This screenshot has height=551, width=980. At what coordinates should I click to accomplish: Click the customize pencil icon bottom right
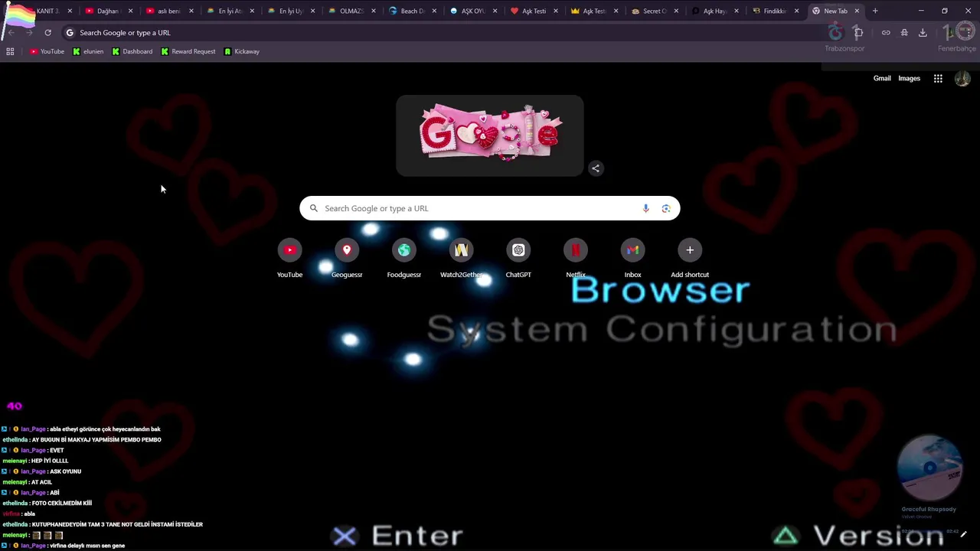coord(963,534)
